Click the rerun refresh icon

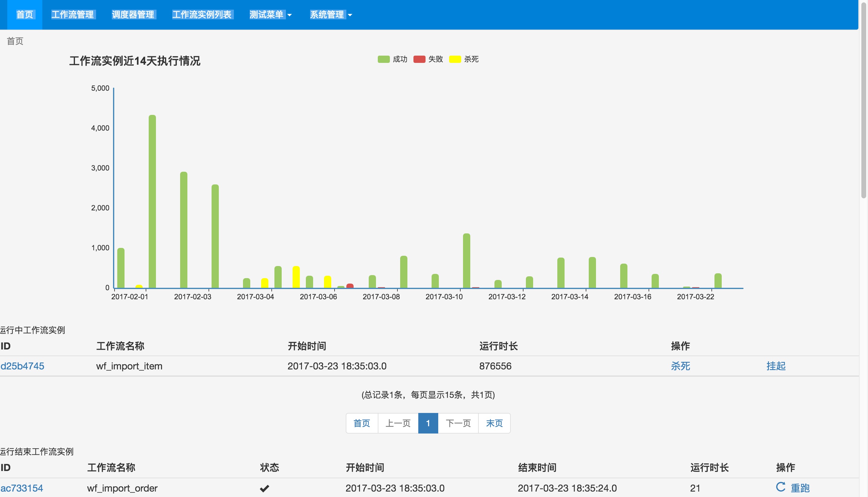click(x=780, y=487)
